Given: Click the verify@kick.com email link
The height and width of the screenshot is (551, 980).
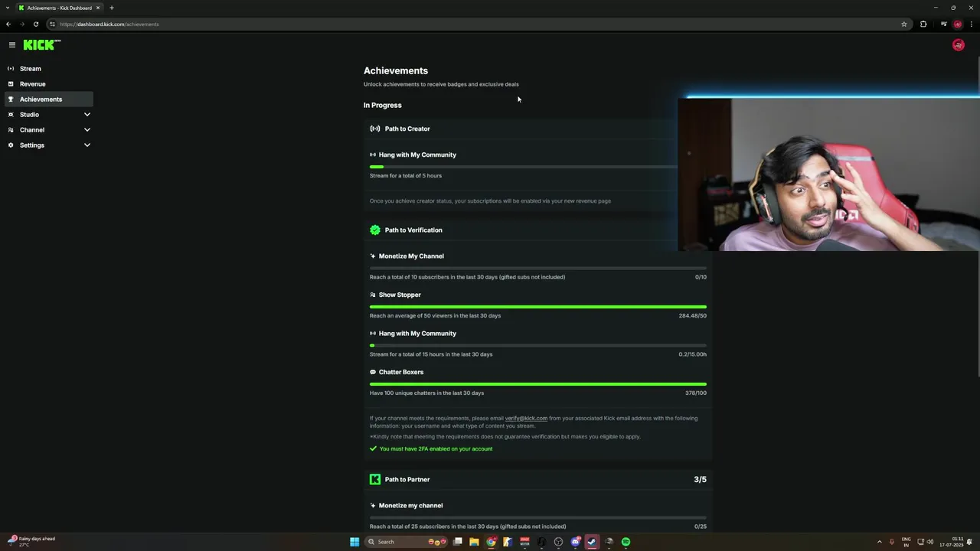Looking at the screenshot, I should pos(526,419).
